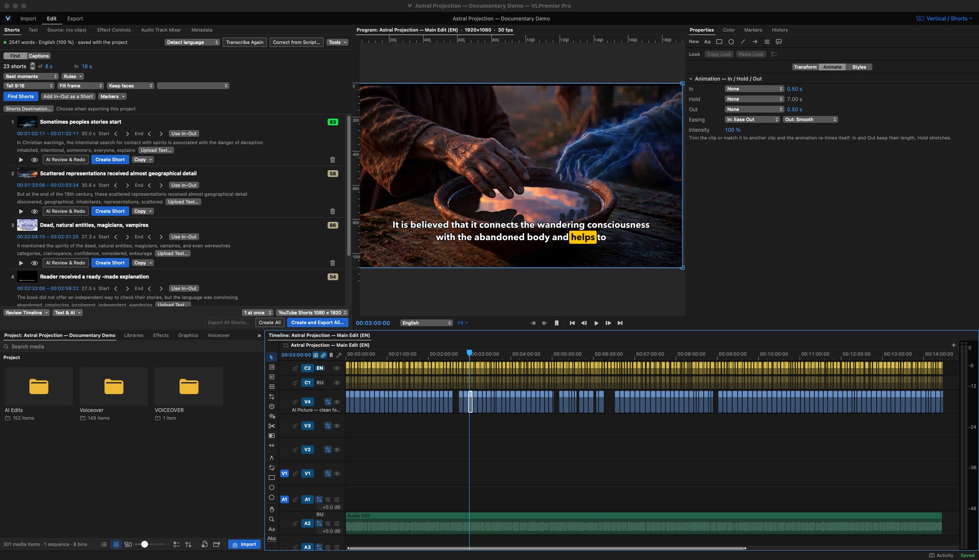Click Create and Export All...
Screen dimensions: 979x560
(x=317, y=322)
